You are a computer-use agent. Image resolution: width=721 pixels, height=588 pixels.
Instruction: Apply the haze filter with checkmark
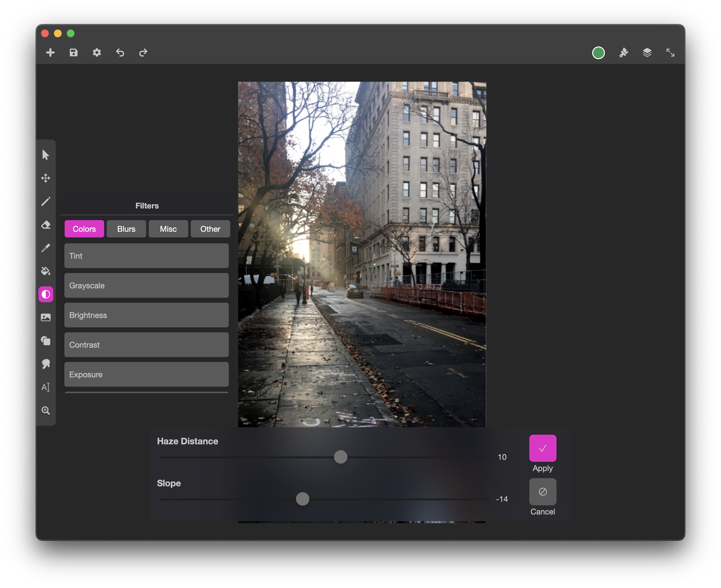[x=543, y=448]
